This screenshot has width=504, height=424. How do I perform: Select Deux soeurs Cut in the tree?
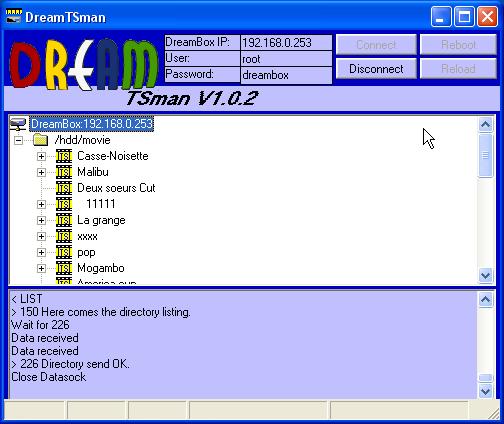point(116,188)
